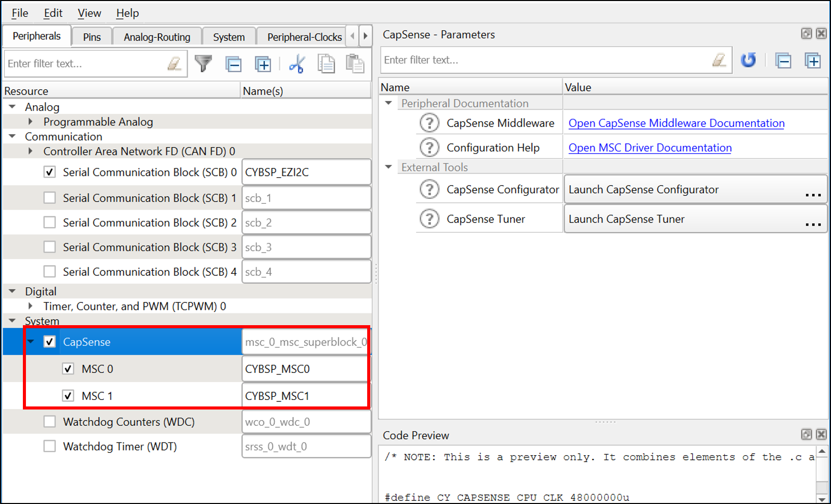Image resolution: width=831 pixels, height=504 pixels.
Task: Enable Watchdog Counters (WDC)
Action: pos(49,422)
